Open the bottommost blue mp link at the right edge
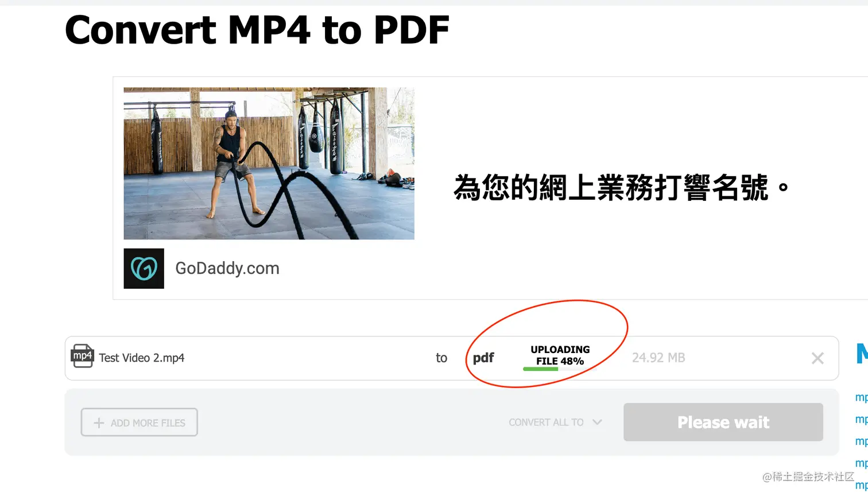 [862, 485]
